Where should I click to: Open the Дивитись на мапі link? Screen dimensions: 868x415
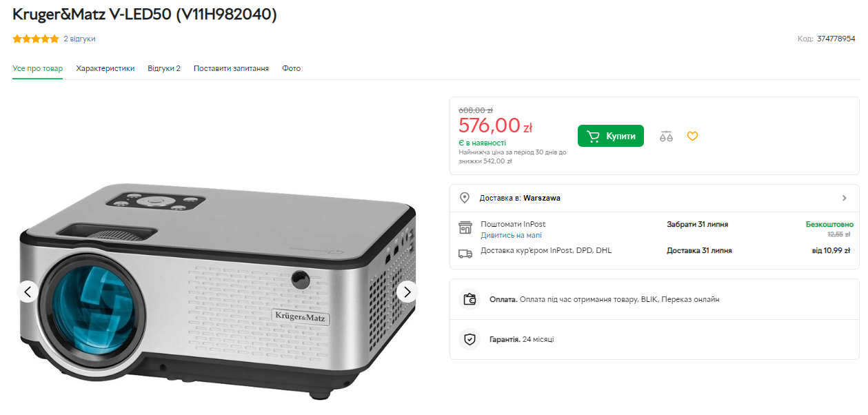511,236
